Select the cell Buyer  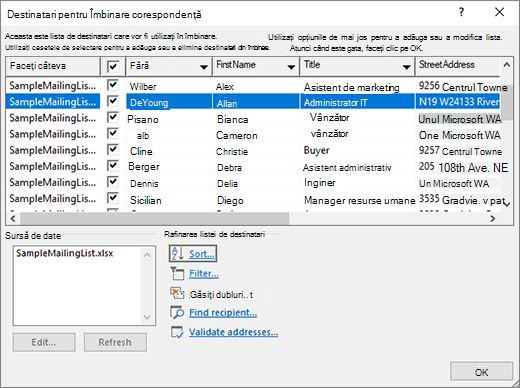[357, 150]
